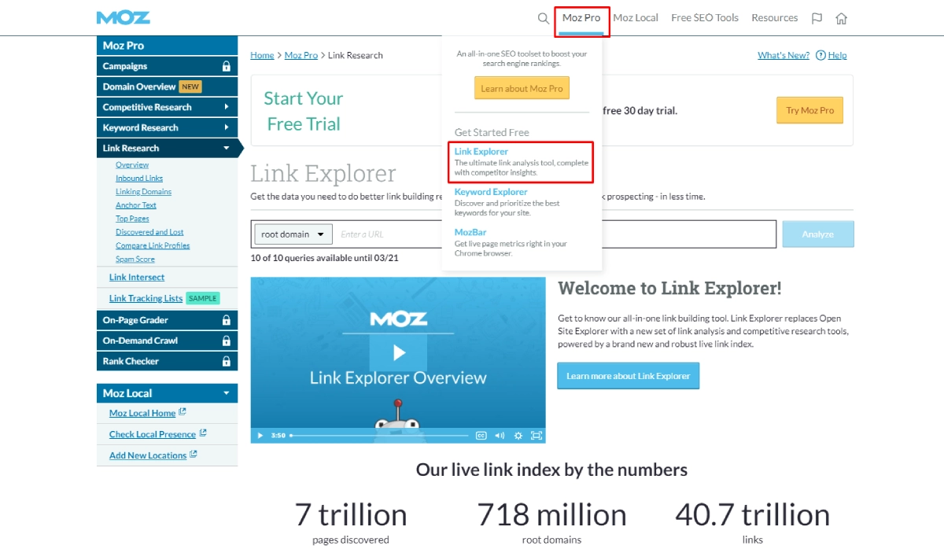Click the Try Moz Pro button

[809, 110]
